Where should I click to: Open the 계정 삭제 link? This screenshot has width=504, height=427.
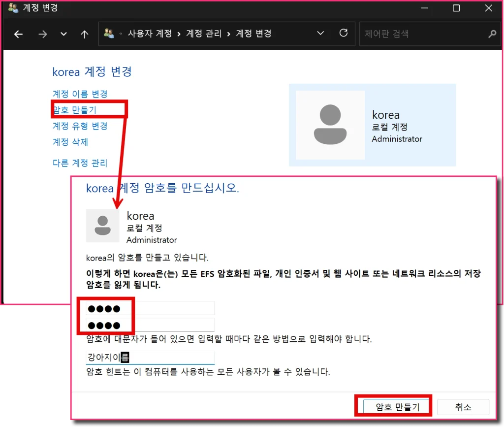(x=70, y=142)
